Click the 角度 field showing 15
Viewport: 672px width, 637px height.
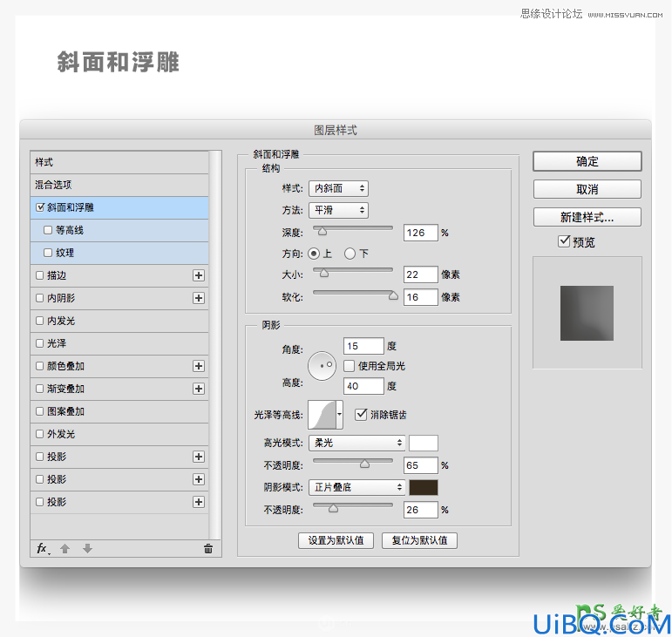[363, 346]
